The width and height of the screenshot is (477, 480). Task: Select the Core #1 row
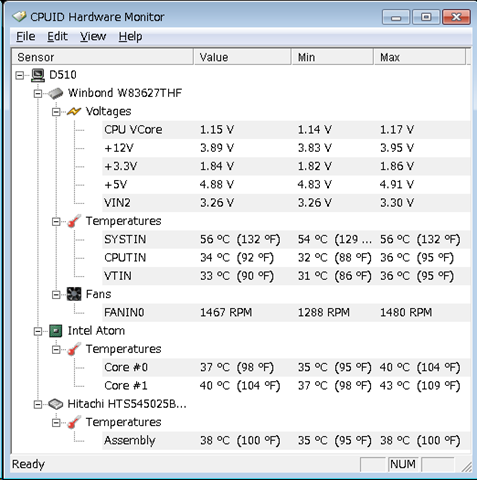[x=286, y=386]
